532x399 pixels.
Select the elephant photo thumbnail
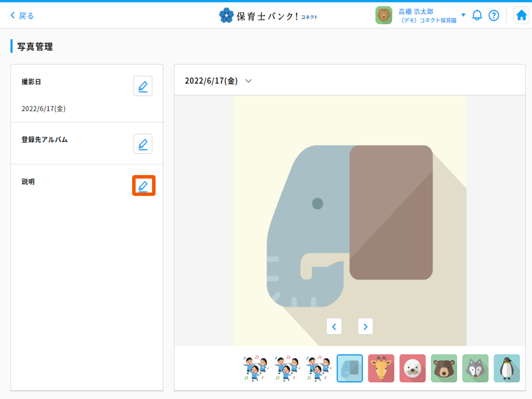tap(350, 368)
